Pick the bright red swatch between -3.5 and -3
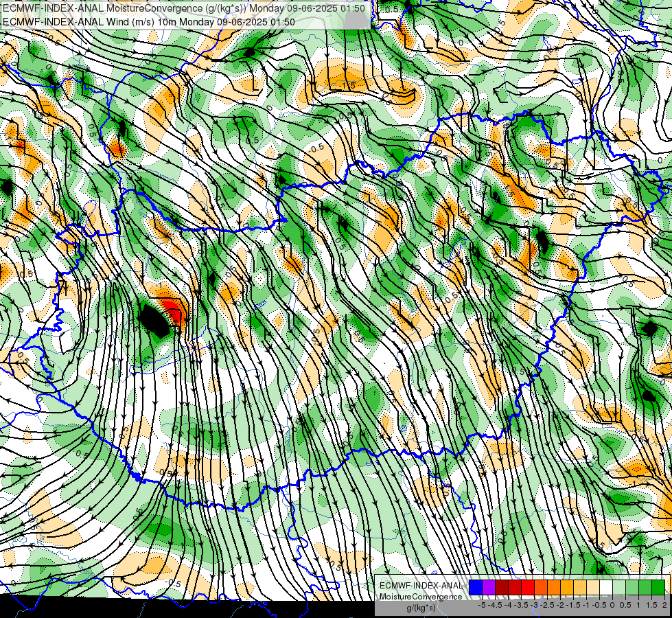Image resolution: width=672 pixels, height=618 pixels. click(x=528, y=587)
